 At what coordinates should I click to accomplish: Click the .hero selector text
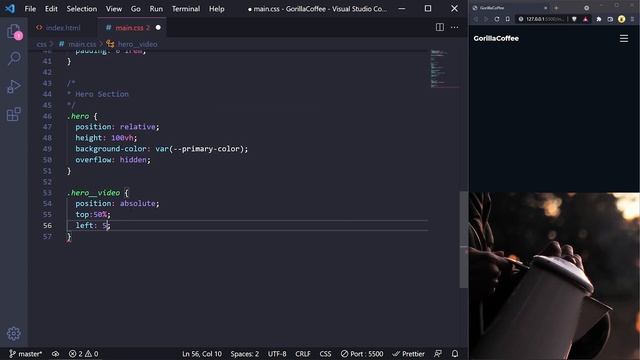point(78,116)
